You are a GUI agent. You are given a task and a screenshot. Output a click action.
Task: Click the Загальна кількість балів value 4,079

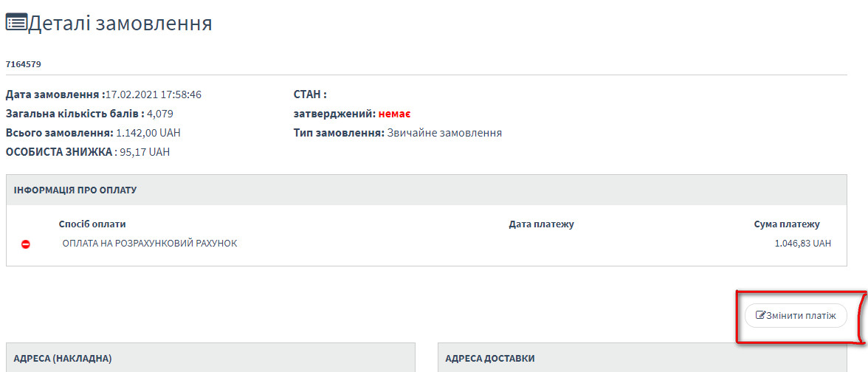point(160,114)
